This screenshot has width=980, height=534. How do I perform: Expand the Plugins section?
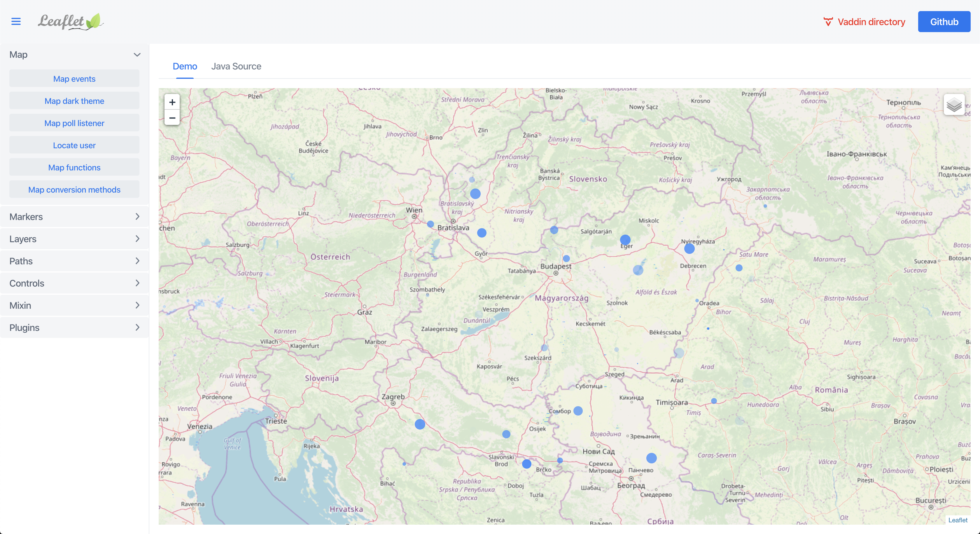point(74,327)
